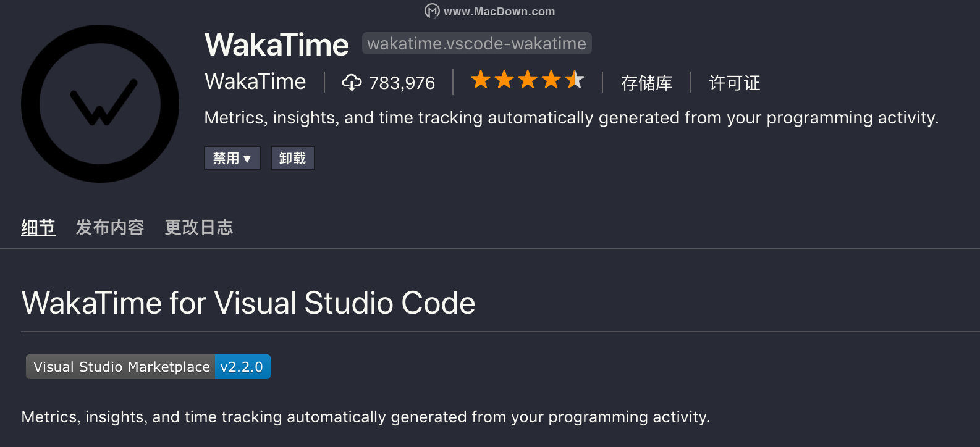980x447 pixels.
Task: Click the WakaTime extension logo icon
Action: point(100,104)
